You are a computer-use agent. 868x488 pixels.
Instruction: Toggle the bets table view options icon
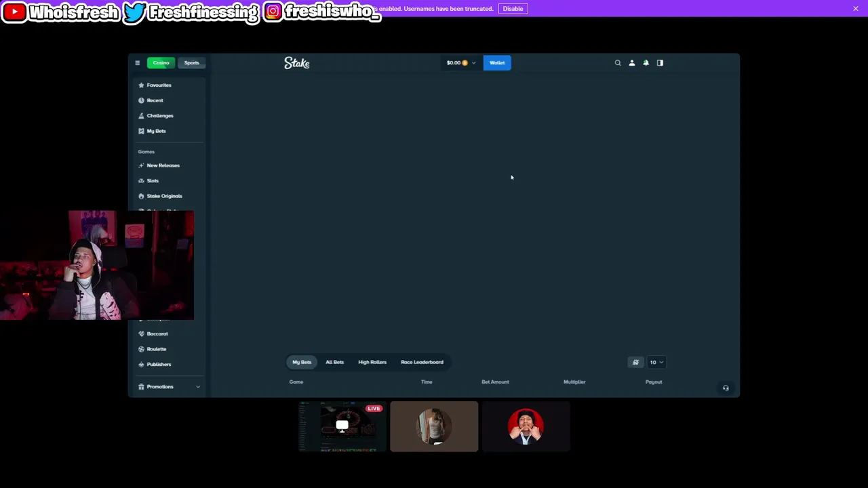coord(636,362)
